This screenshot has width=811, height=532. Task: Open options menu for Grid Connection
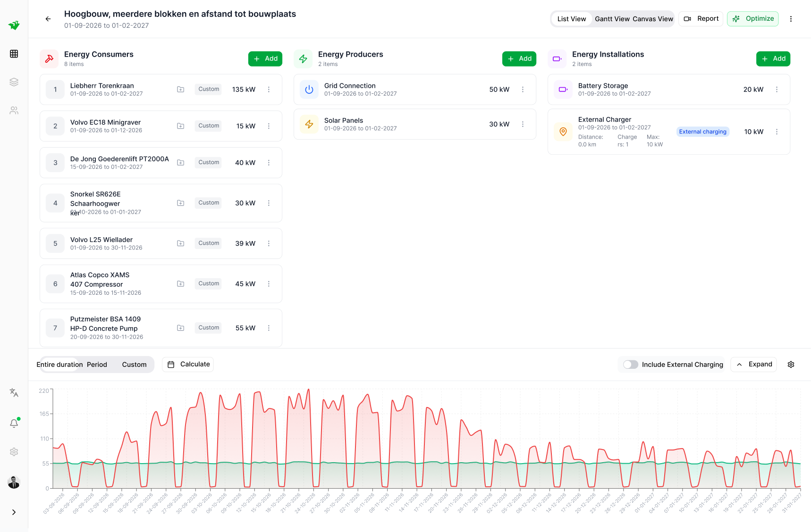coord(523,90)
